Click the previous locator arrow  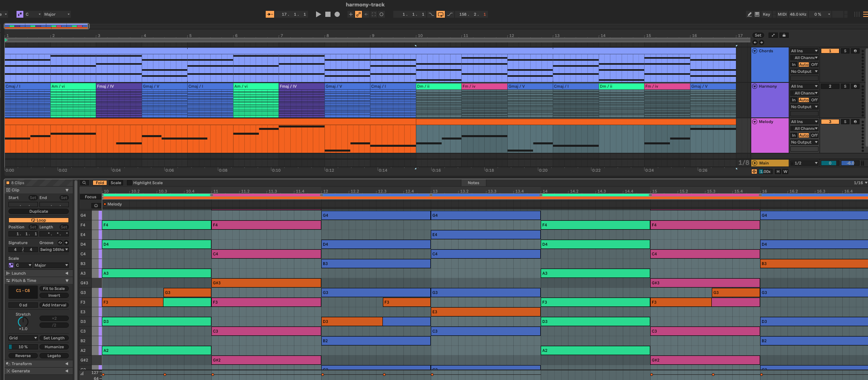click(755, 42)
